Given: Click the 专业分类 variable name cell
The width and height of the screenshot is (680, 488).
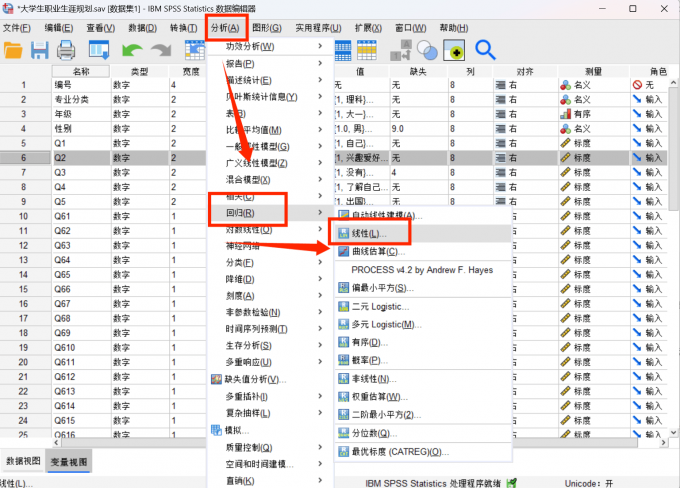Looking at the screenshot, I should [x=81, y=100].
